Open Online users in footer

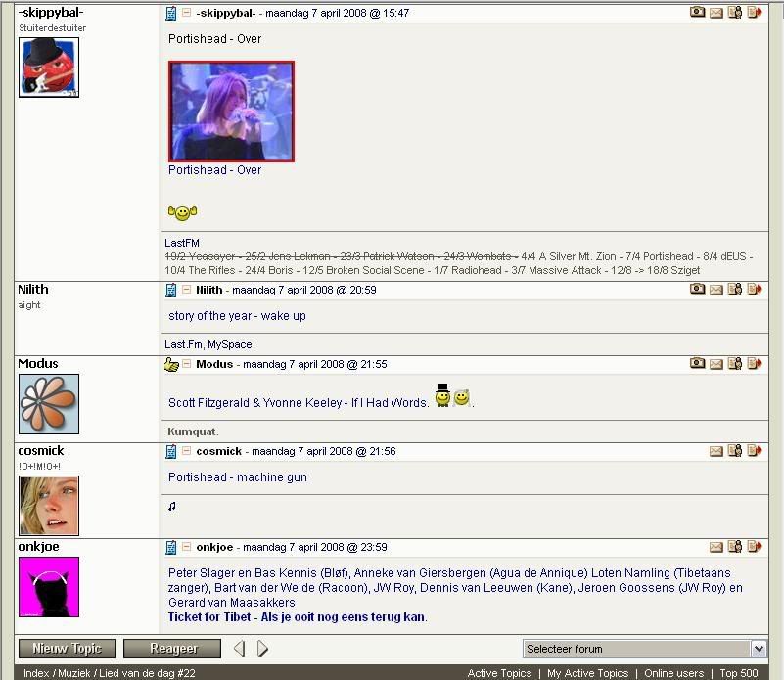[673, 673]
